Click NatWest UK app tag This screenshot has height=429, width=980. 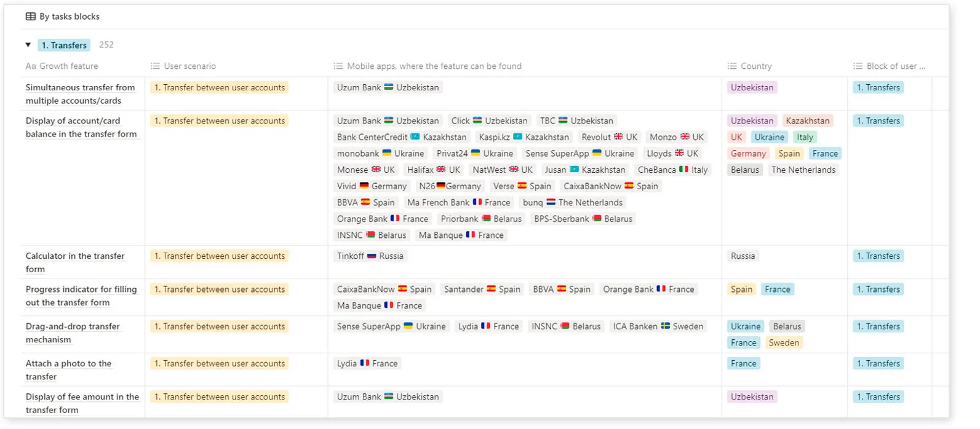502,170
